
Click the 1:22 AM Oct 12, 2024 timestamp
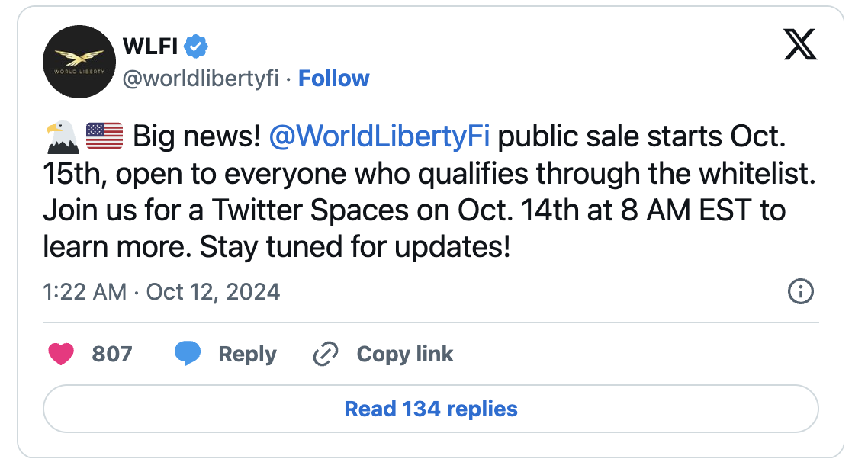162,291
